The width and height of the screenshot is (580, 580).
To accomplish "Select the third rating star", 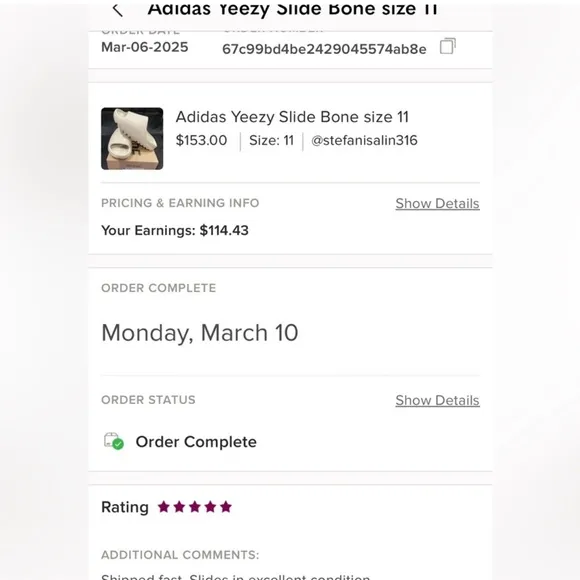I will click(195, 507).
